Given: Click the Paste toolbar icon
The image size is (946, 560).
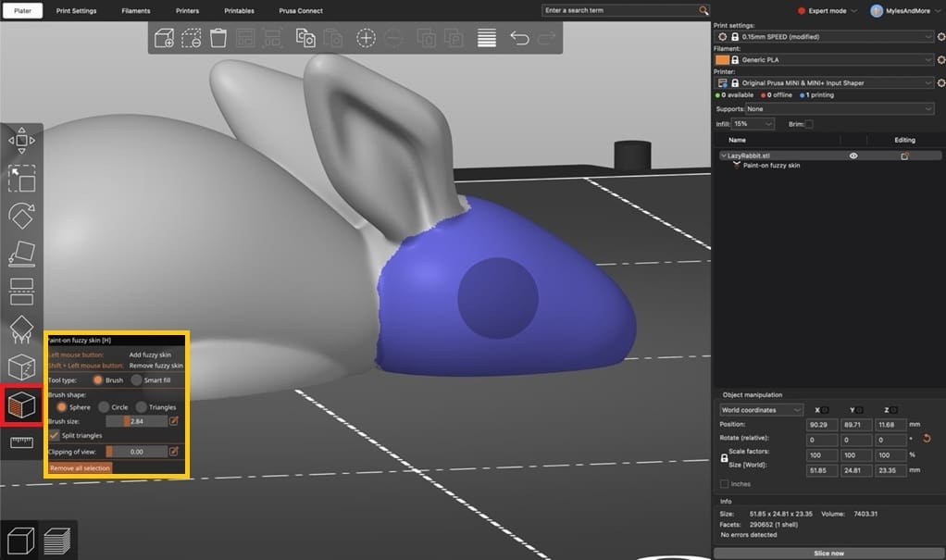Looking at the screenshot, I should [333, 38].
